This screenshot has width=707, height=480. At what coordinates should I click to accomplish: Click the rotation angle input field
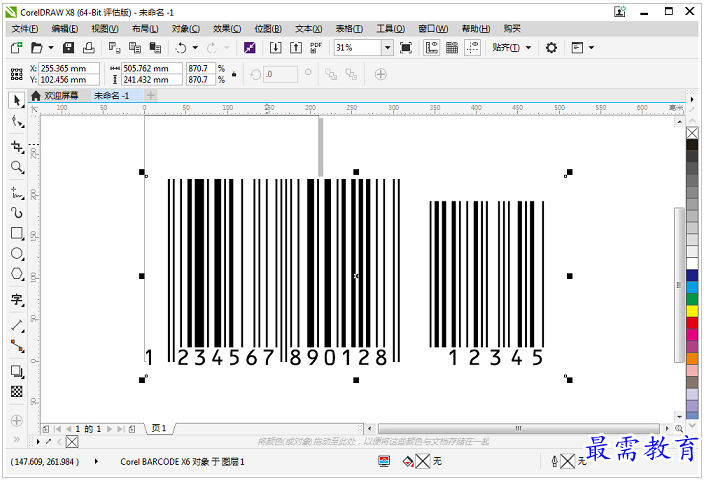[280, 74]
